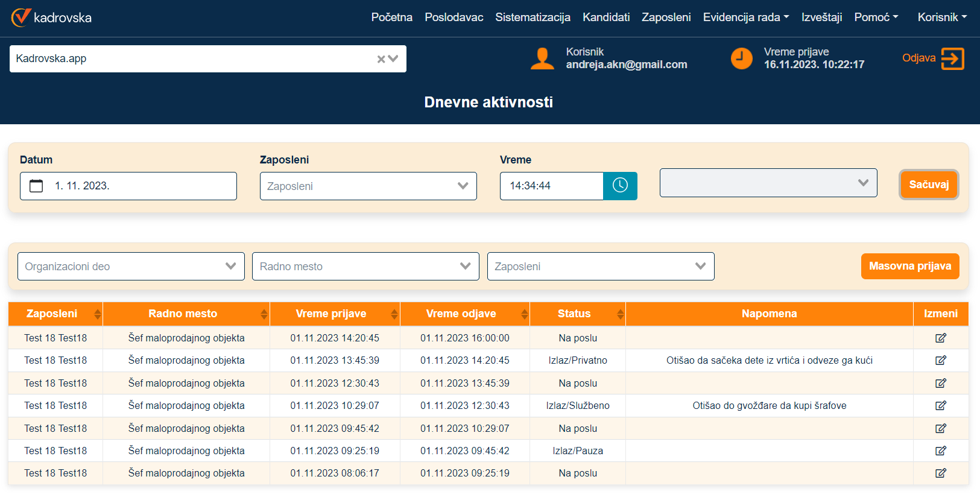Click the kadrovska logo

click(52, 17)
